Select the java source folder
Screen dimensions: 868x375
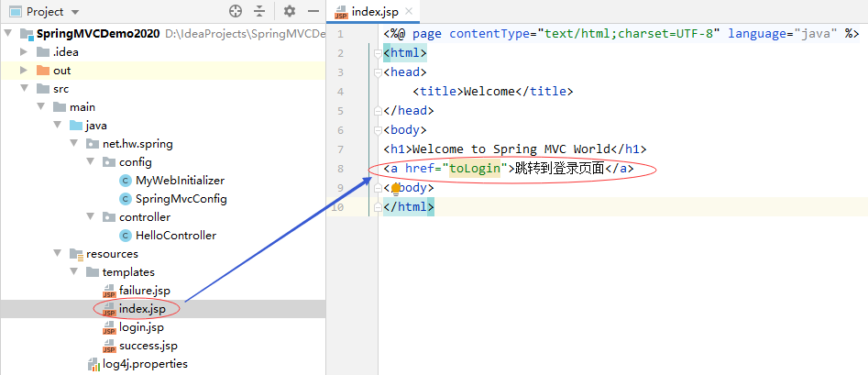point(96,126)
